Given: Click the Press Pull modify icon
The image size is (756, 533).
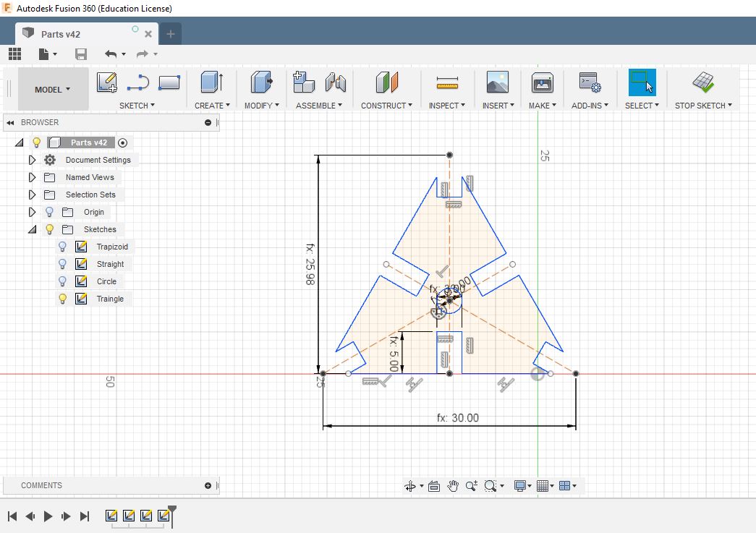Looking at the screenshot, I should (x=260, y=82).
